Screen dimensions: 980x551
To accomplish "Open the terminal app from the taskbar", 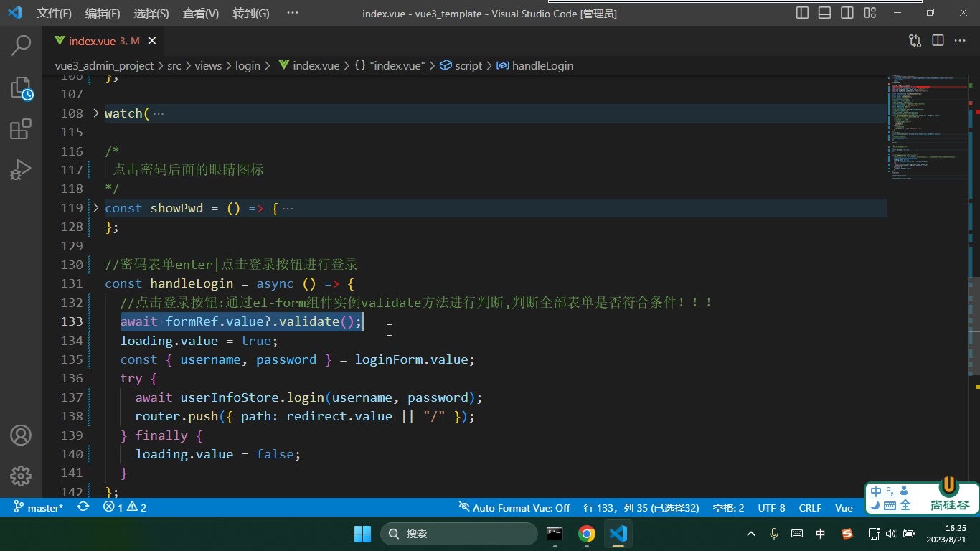I will (x=555, y=534).
